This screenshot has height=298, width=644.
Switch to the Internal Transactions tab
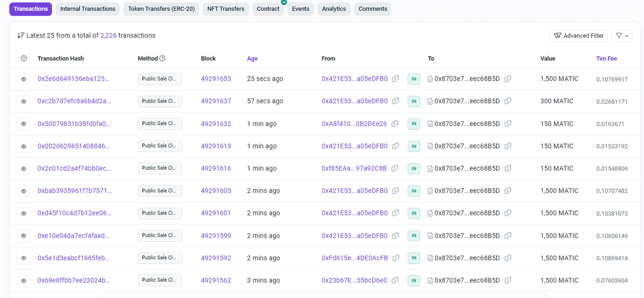pos(88,9)
